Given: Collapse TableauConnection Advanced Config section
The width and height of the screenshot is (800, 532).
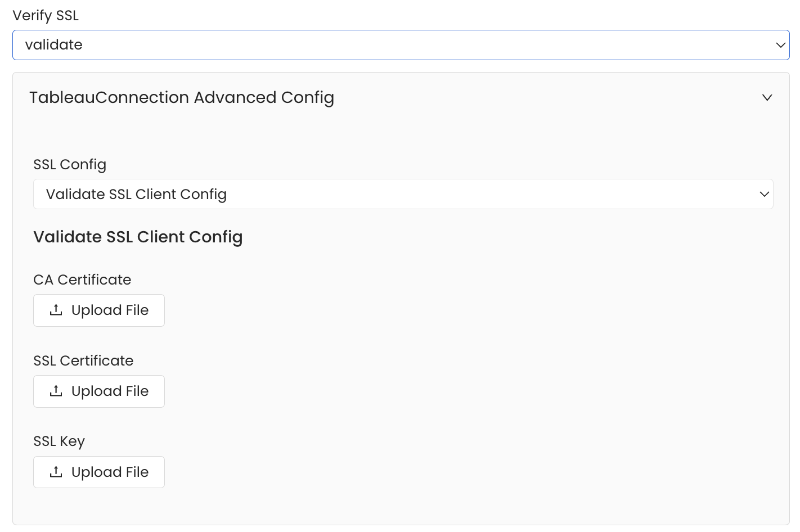Looking at the screenshot, I should click(x=182, y=98).
